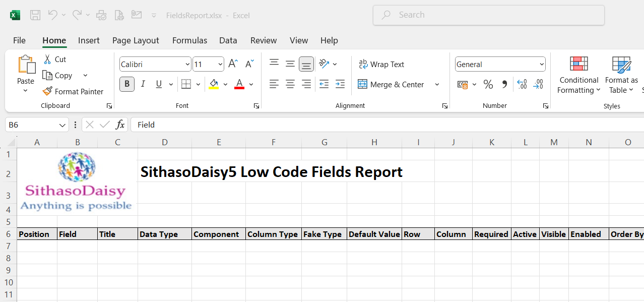Toggle Underline formatting button

tap(159, 84)
